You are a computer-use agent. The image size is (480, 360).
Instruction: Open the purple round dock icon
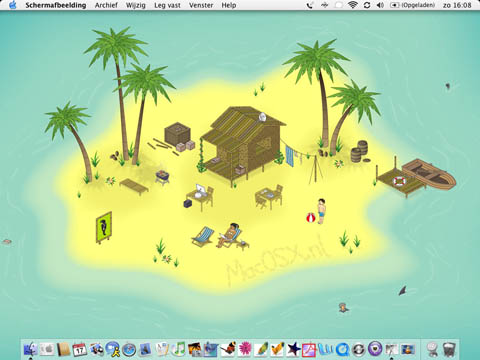coord(375,349)
